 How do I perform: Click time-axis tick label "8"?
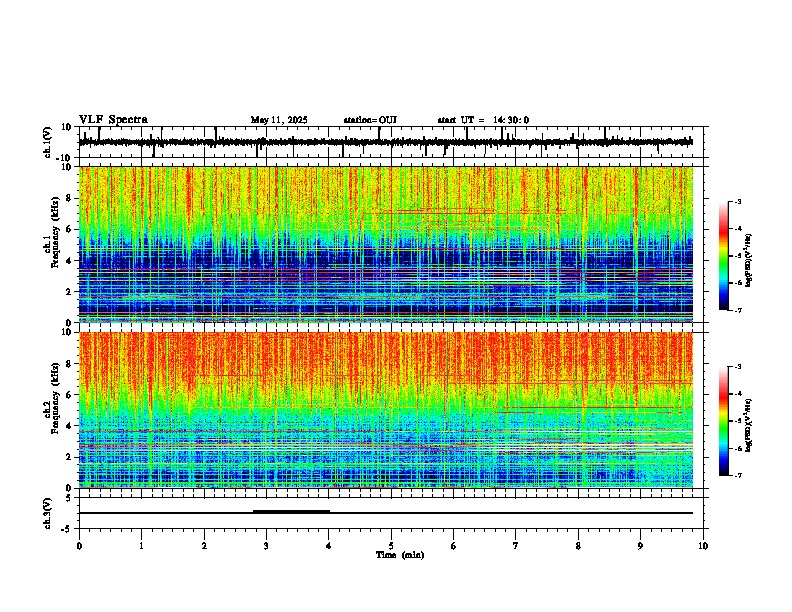pos(578,546)
